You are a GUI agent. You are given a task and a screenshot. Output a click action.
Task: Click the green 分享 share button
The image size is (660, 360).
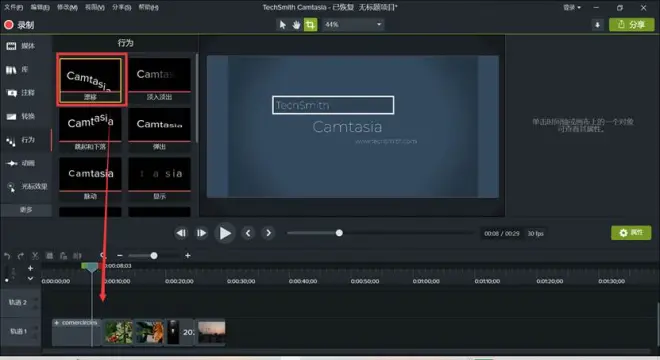pyautogui.click(x=631, y=25)
